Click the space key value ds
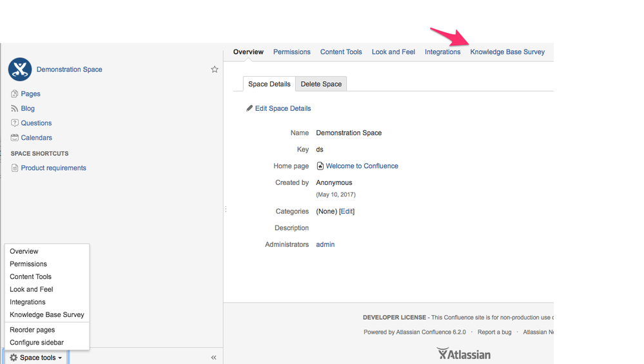Screen dimensions: 644x364 click(320, 149)
